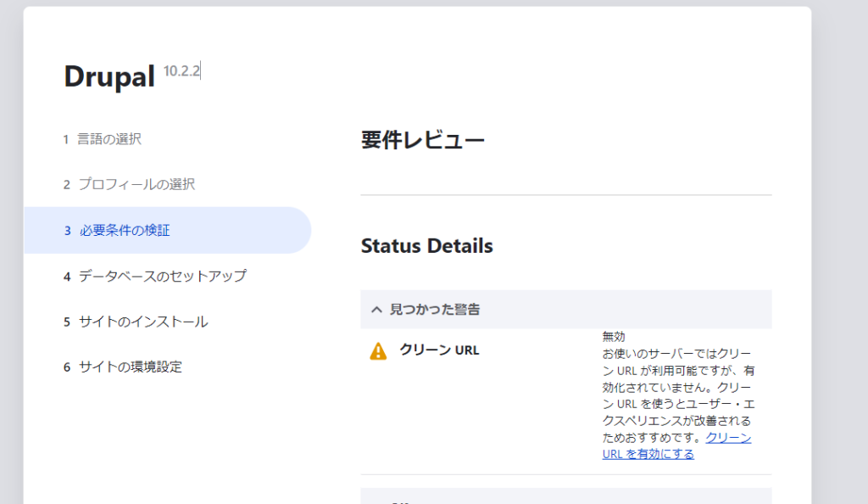Click step 6 サイトの環境設定
This screenshot has height=504, width=868.
(x=130, y=367)
